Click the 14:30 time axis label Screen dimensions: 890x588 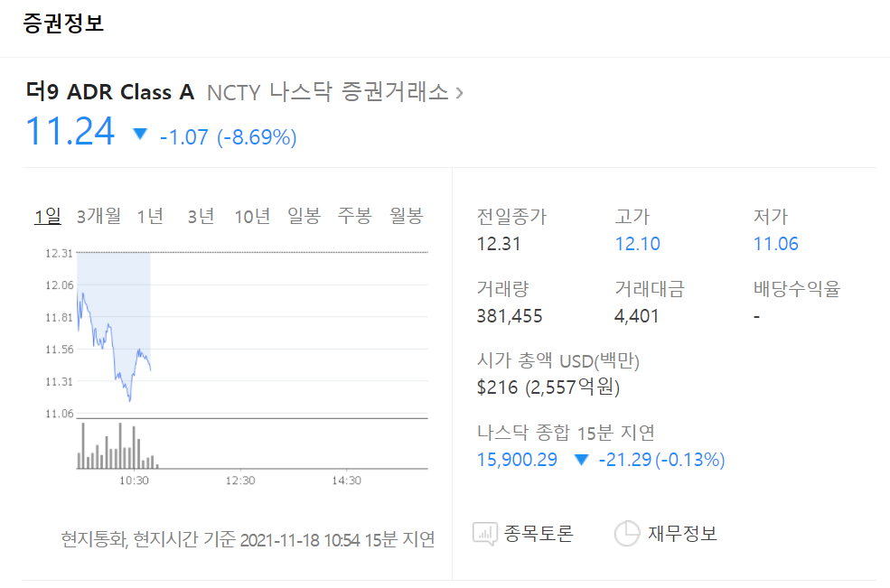click(346, 481)
